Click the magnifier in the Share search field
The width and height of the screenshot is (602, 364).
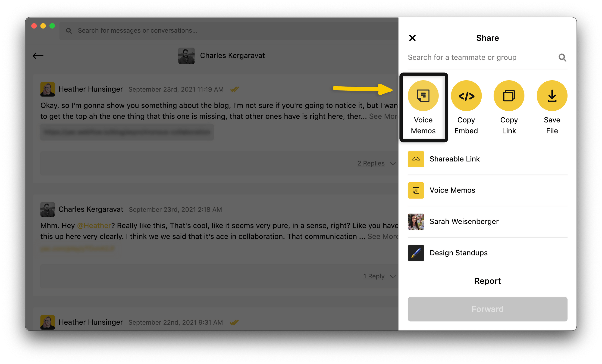[562, 58]
